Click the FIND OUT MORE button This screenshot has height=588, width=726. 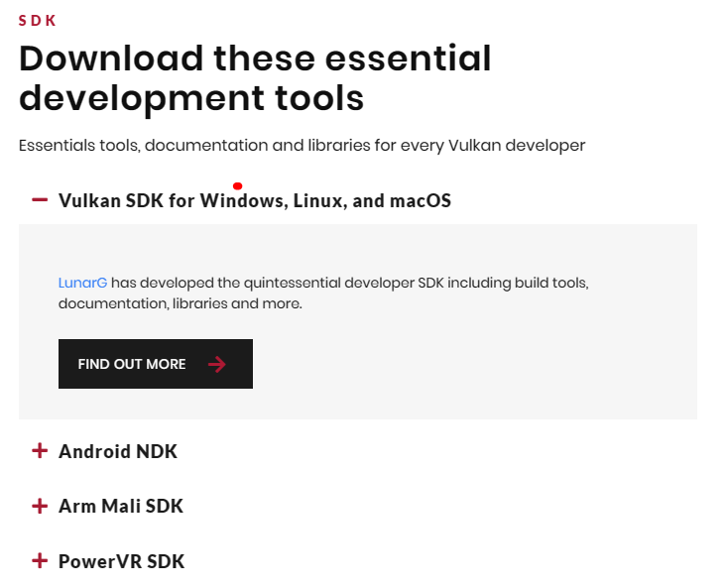coord(156,364)
